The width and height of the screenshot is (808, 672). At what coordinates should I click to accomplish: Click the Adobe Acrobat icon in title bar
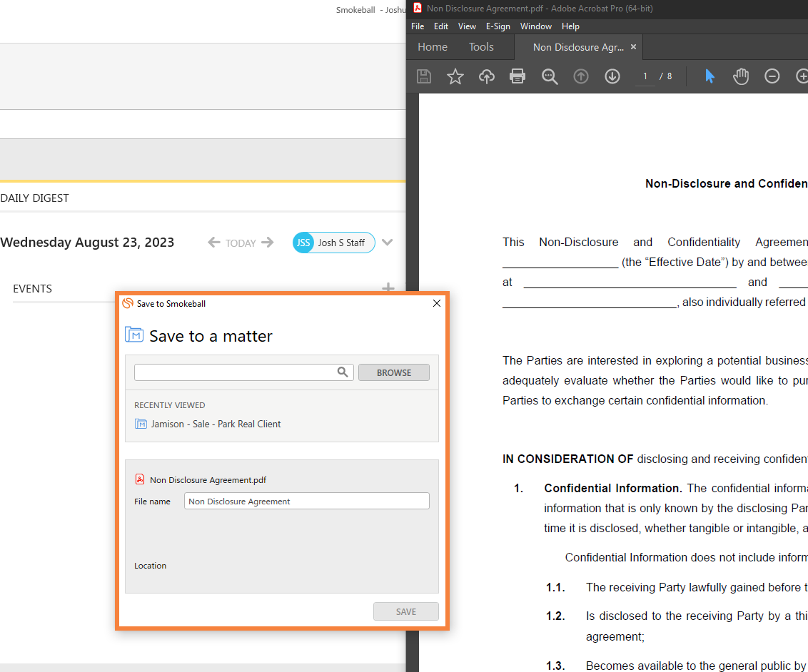[418, 8]
